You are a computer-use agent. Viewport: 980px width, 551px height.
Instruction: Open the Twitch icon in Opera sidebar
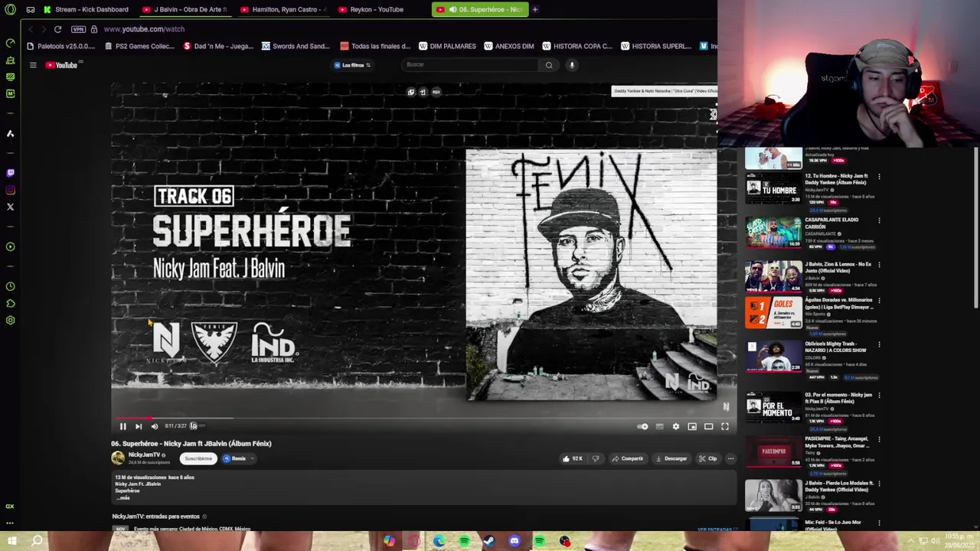tap(10, 173)
